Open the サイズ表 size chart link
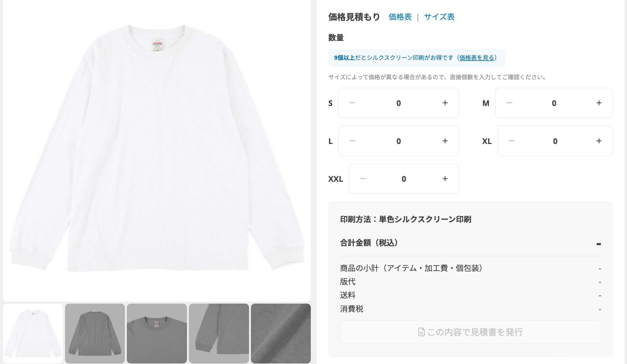Screen dimensions: 627x364 pos(439,17)
